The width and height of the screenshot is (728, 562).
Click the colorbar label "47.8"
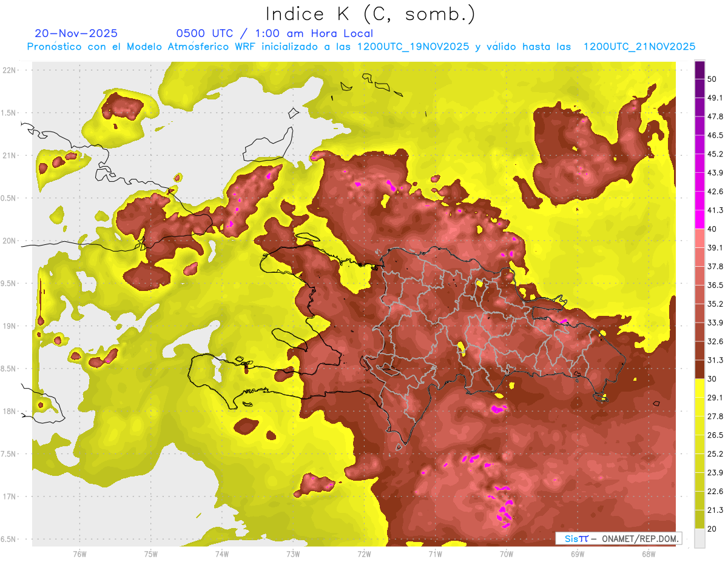715,116
